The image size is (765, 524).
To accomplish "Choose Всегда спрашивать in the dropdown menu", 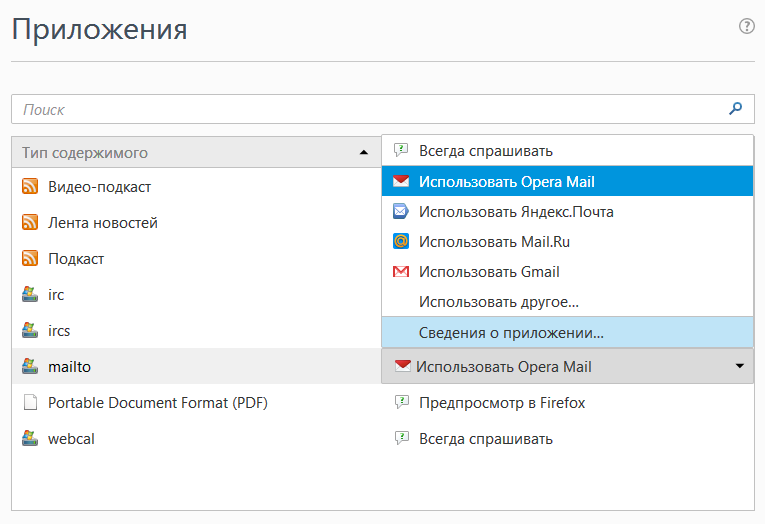I will point(567,151).
